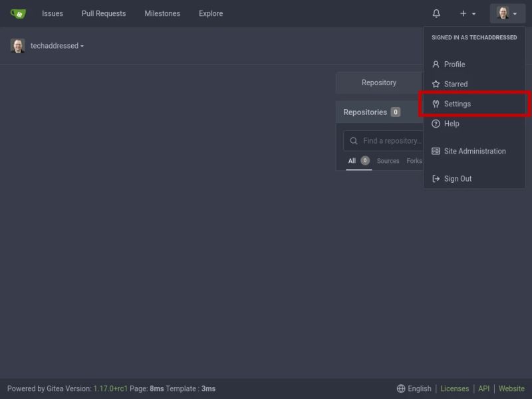Select Forks filter under repositories

pyautogui.click(x=414, y=161)
